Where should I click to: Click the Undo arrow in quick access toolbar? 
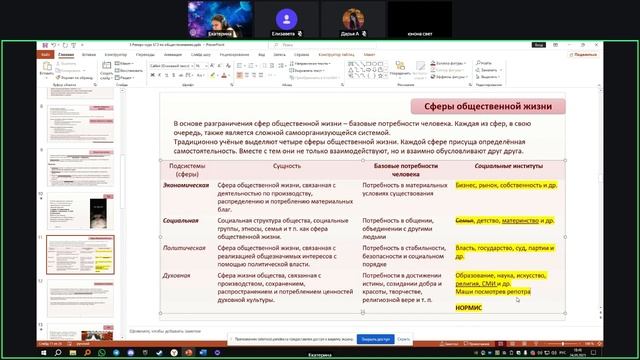tap(53, 45)
